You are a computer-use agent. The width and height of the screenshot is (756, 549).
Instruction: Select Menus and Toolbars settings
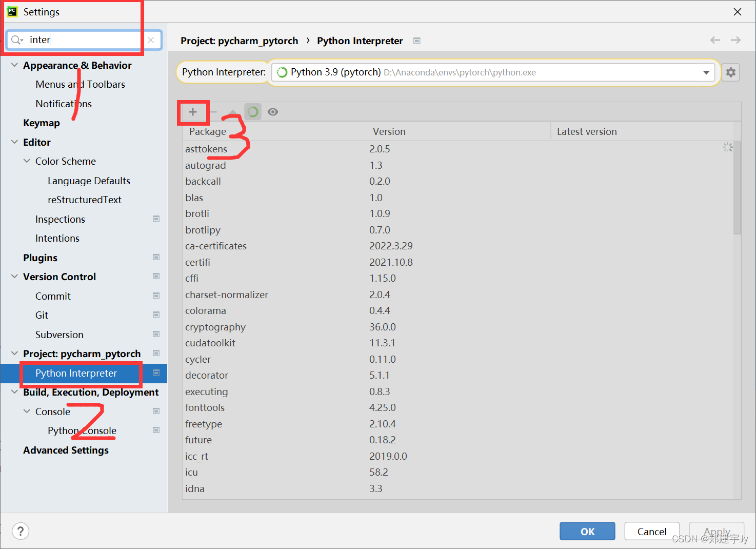tap(80, 84)
